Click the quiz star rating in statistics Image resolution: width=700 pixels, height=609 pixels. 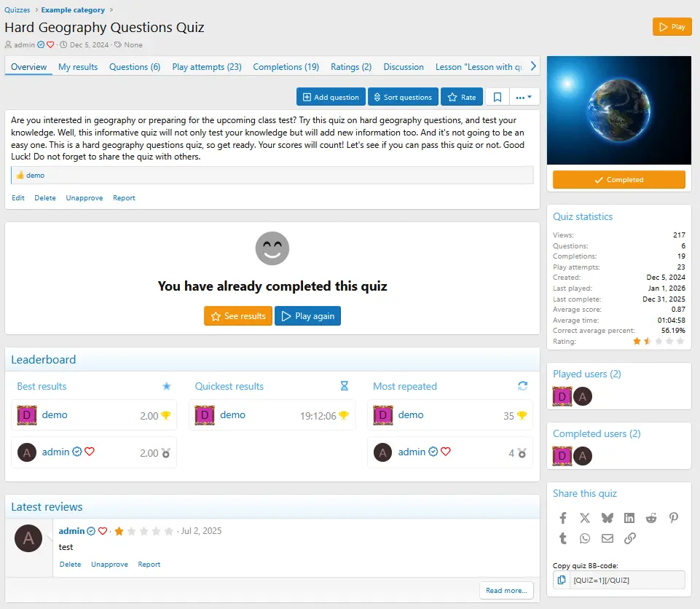658,341
